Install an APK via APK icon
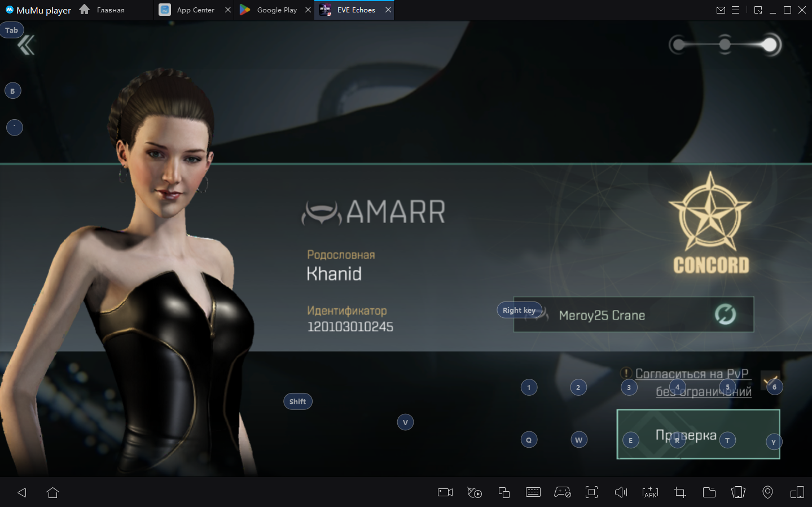 650,492
